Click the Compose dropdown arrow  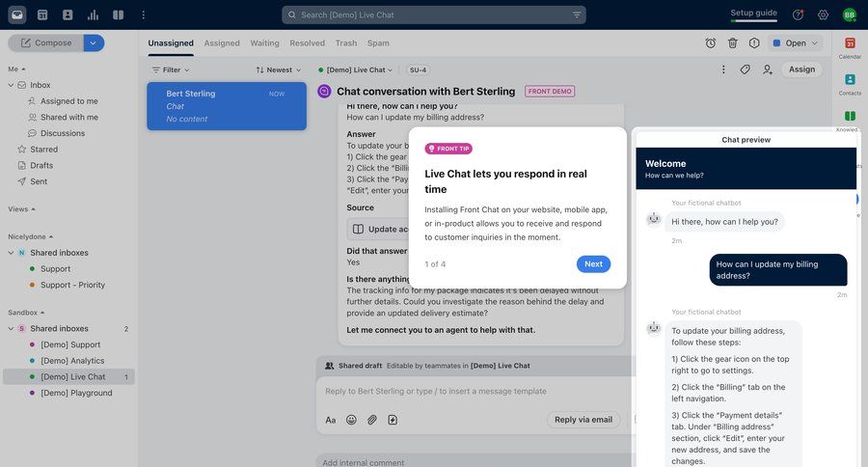click(x=94, y=42)
